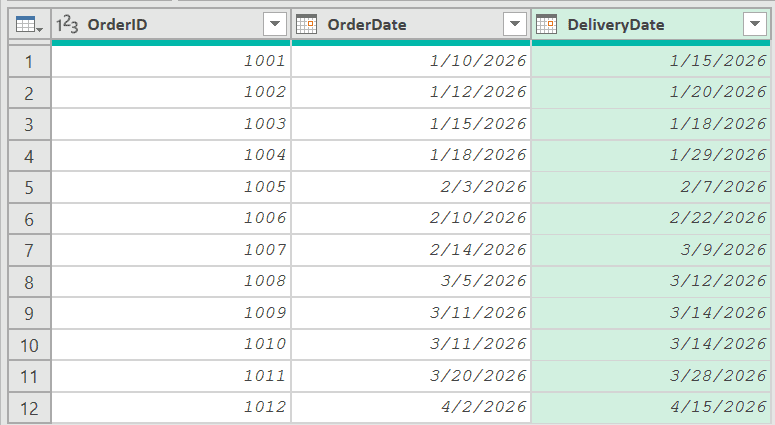Viewport: 775px width, 425px height.
Task: Click DeliveryDate cell 4/15/2026
Action: click(x=651, y=408)
